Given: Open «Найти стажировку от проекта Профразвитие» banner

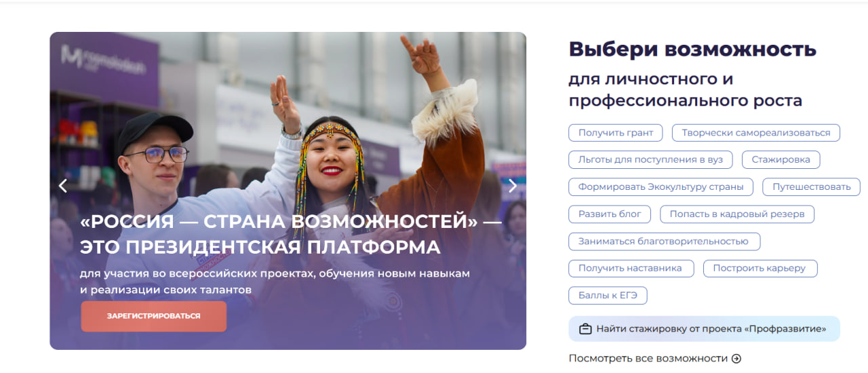Looking at the screenshot, I should [704, 329].
